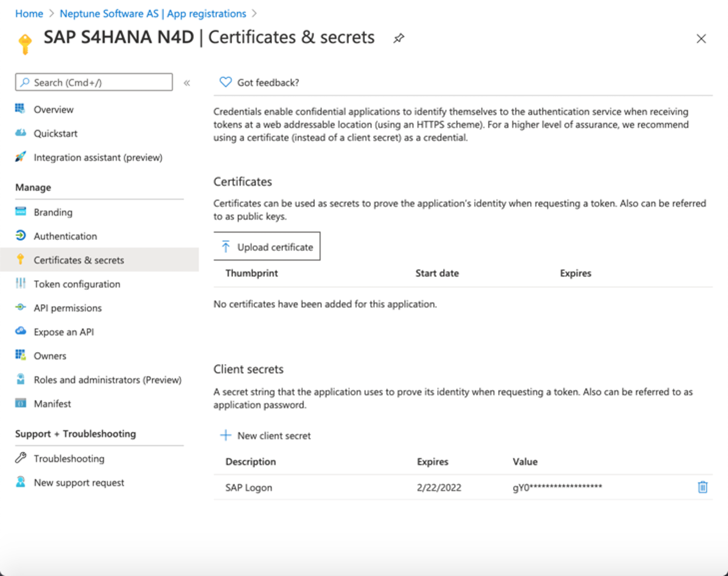Delete the SAP Logon client secret
Screen dimensions: 728x576
702,488
